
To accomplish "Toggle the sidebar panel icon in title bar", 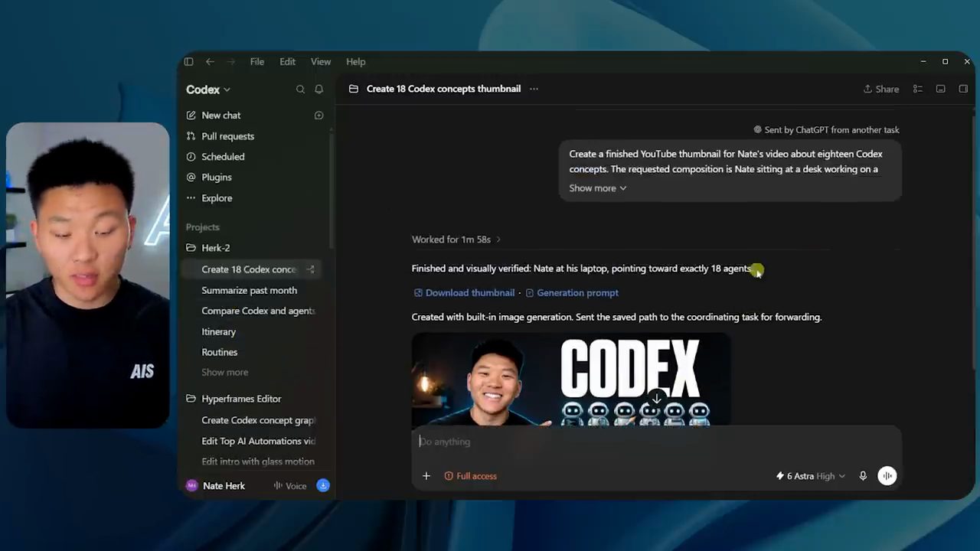I will [x=188, y=62].
